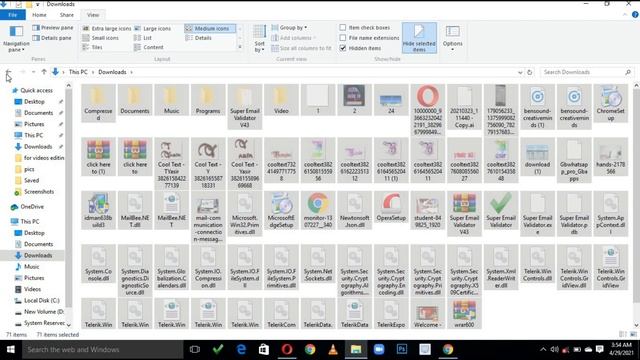
Task: Expand the layout gallery more arrow
Action: click(x=240, y=47)
